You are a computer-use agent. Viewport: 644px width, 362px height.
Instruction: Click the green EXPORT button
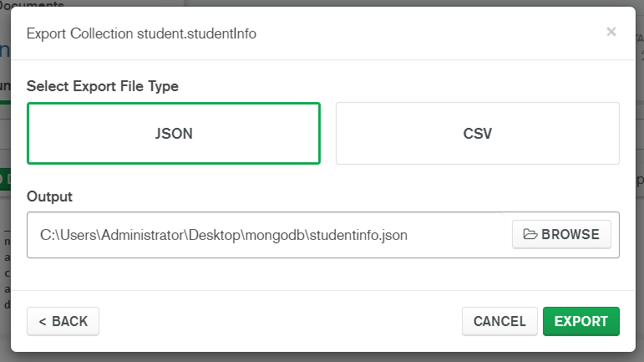(581, 321)
